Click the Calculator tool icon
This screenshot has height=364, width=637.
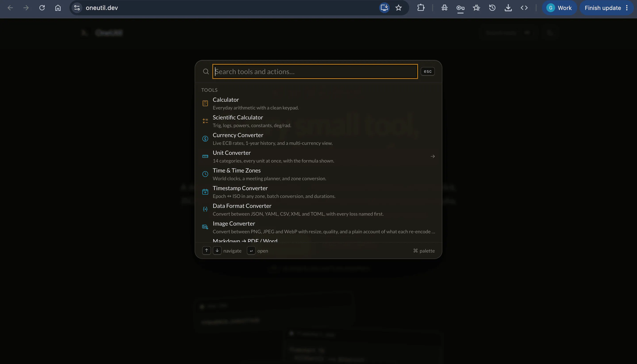(x=205, y=103)
